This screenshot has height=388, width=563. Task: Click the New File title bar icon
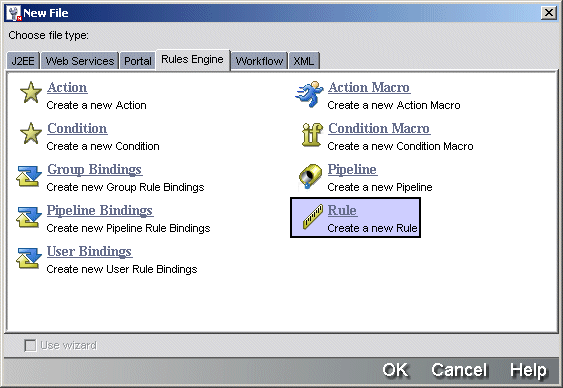click(14, 13)
